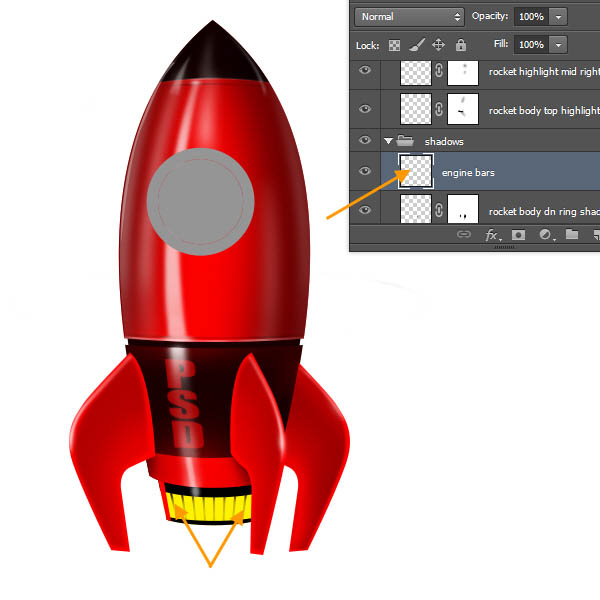
Task: Open the fx layer style menu
Action: coord(492,235)
